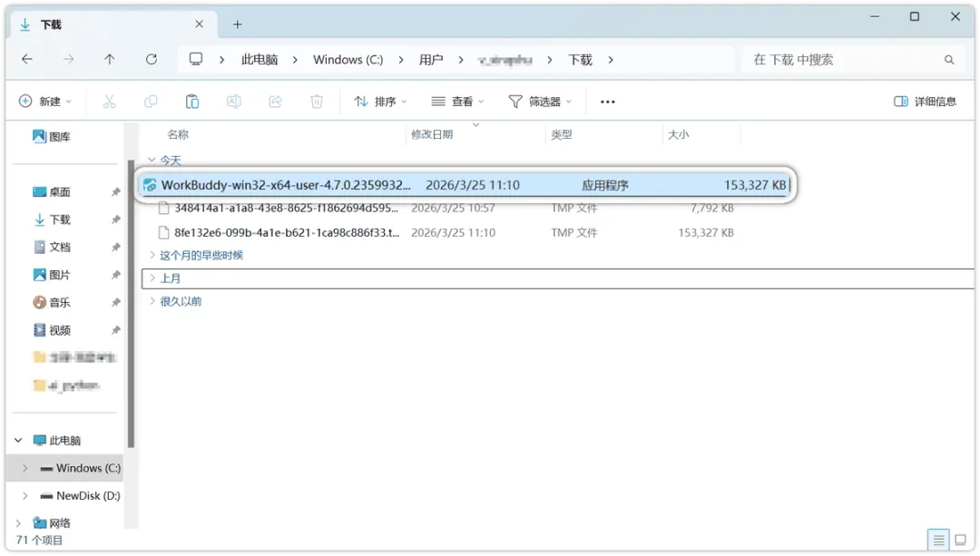Image resolution: width=980 pixels, height=556 pixels.
Task: Open the 筛选器 filter dropdown
Action: click(x=540, y=102)
